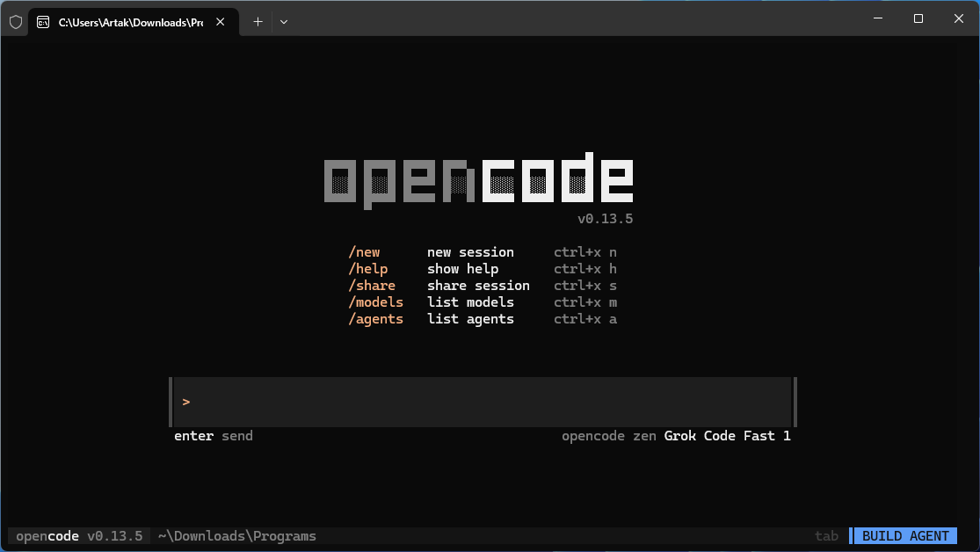Click the orange prompt arrow symbol
This screenshot has height=552, width=980.
tap(186, 402)
